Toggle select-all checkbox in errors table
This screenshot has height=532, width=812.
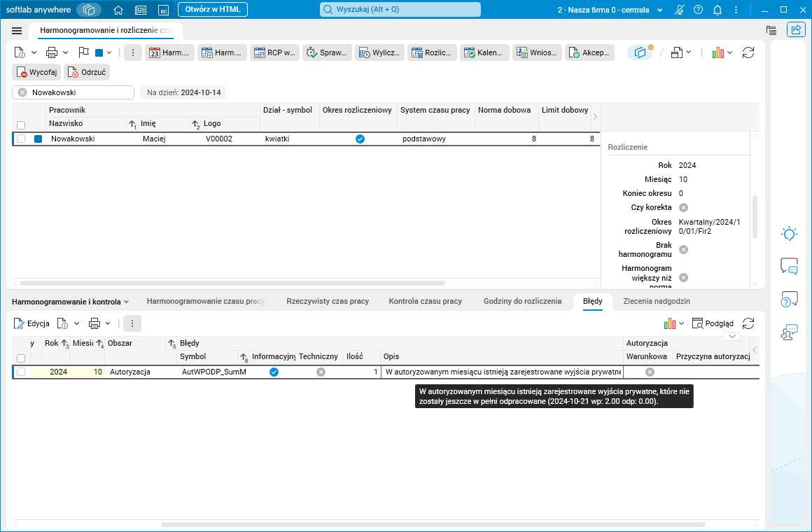pyautogui.click(x=21, y=358)
